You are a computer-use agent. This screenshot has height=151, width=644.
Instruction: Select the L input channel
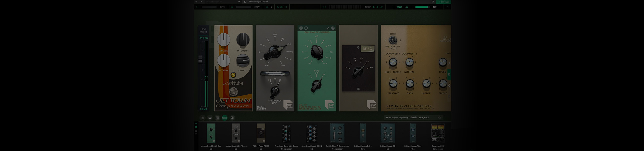pyautogui.click(x=278, y=7)
